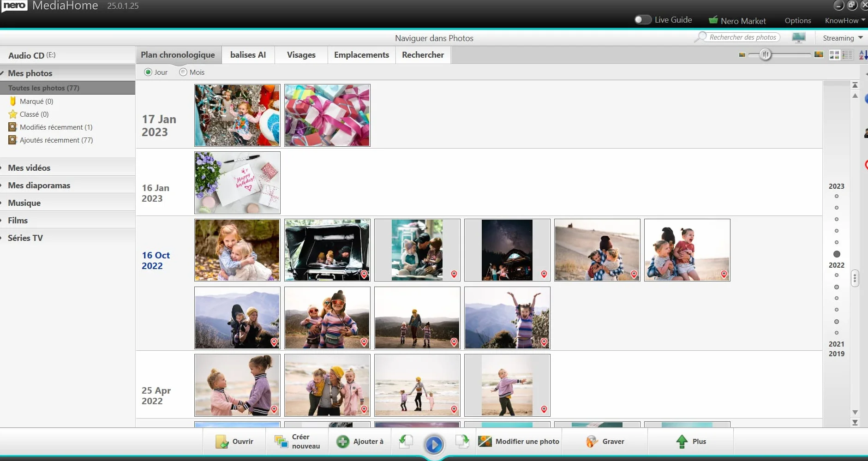Open Nero Market

(737, 21)
